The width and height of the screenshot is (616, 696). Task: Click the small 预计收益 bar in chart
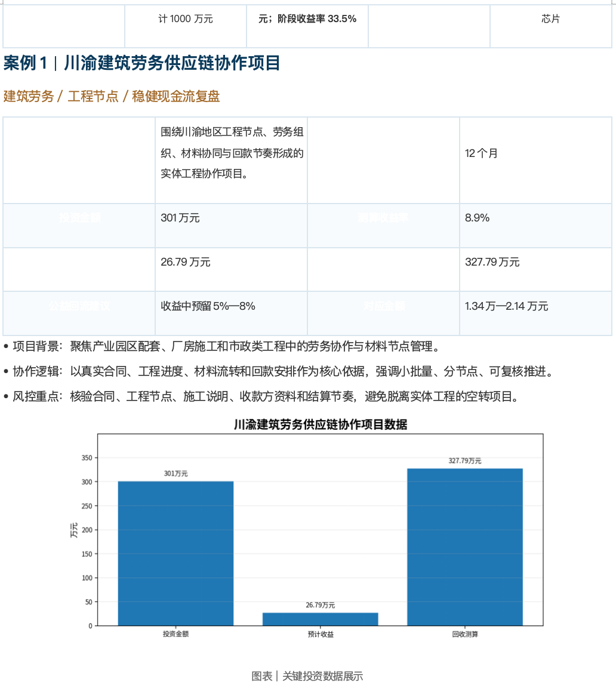point(321,619)
